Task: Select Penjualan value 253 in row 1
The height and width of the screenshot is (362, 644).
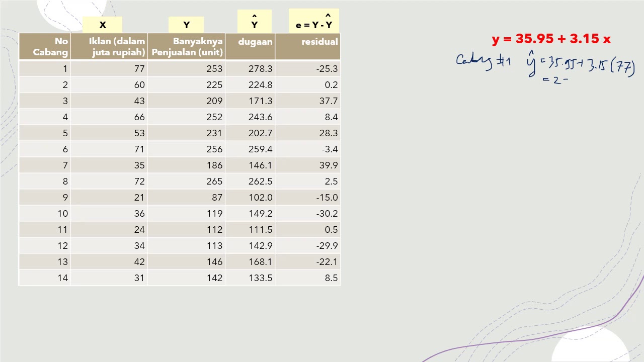Action: (x=214, y=69)
